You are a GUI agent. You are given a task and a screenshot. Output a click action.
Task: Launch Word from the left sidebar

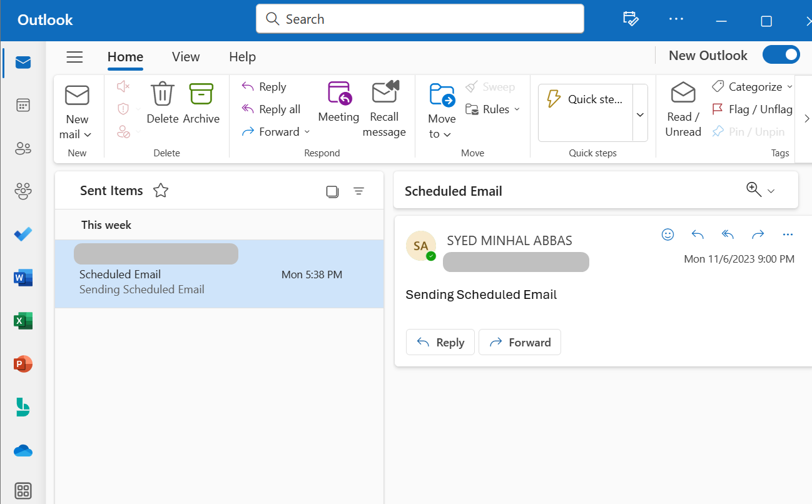click(x=23, y=278)
